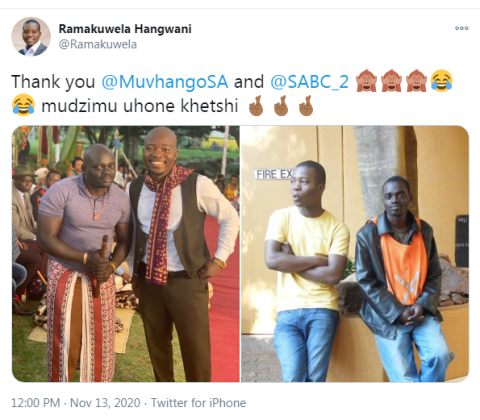Screen dimensions: 480x420
Task: Select the tweet text 'mudzimu uhone khetshi'
Action: [x=140, y=106]
